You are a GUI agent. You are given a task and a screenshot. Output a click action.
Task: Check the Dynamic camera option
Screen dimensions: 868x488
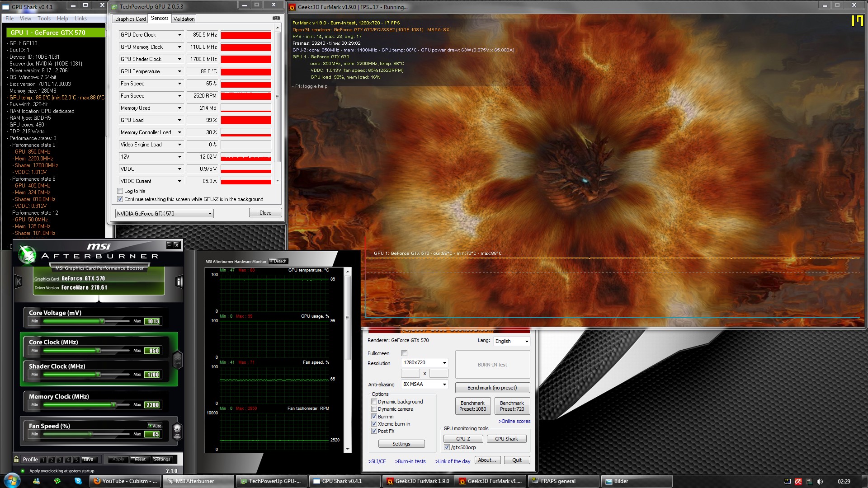374,409
